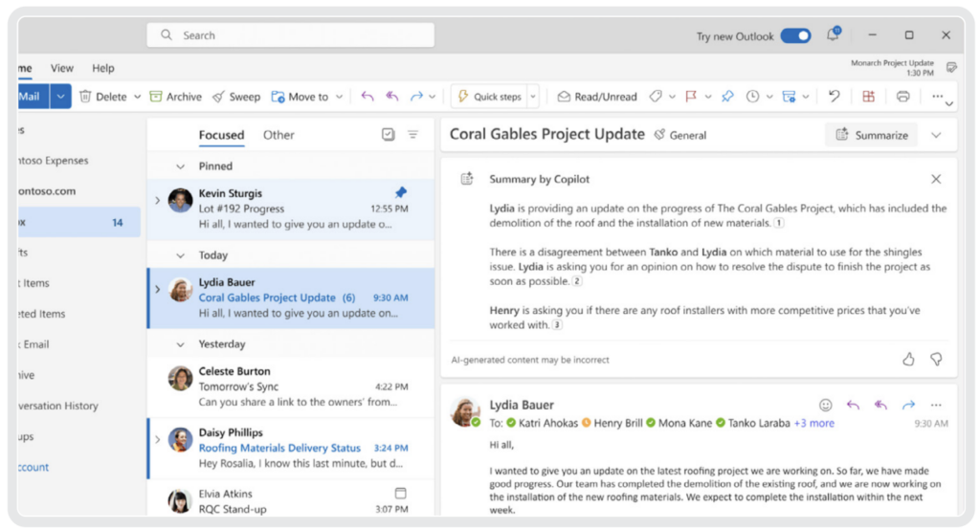Open the Flag dropdown arrow
The image size is (980, 530).
tap(708, 97)
